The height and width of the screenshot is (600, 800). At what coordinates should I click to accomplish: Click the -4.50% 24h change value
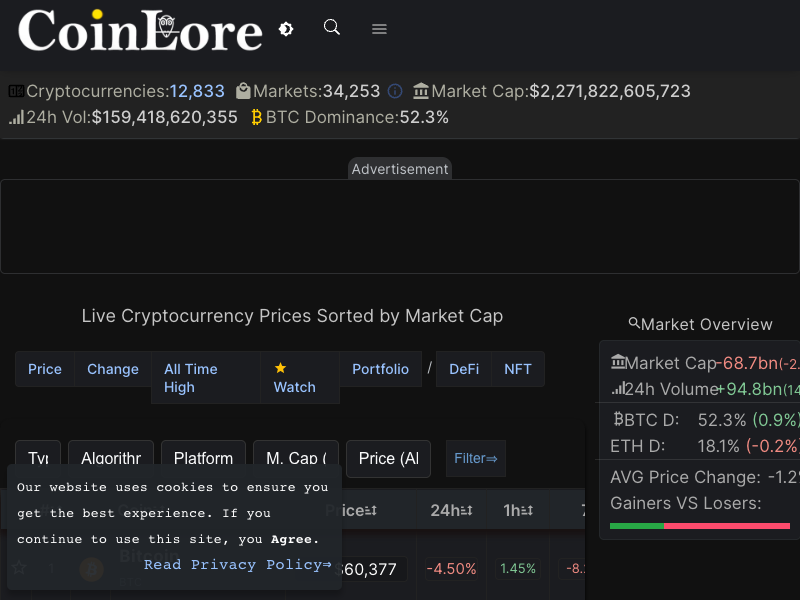(452, 569)
